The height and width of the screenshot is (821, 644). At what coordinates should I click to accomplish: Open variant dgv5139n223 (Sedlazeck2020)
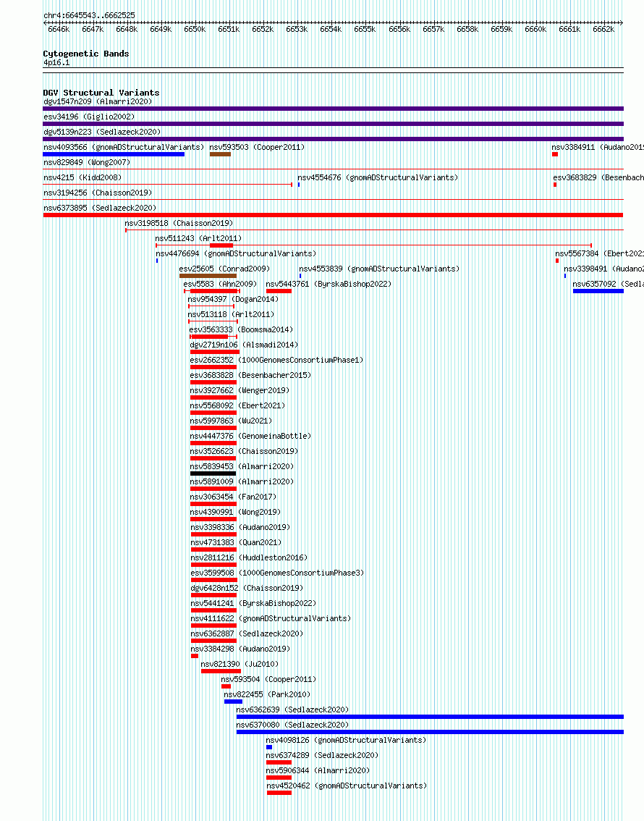click(102, 132)
